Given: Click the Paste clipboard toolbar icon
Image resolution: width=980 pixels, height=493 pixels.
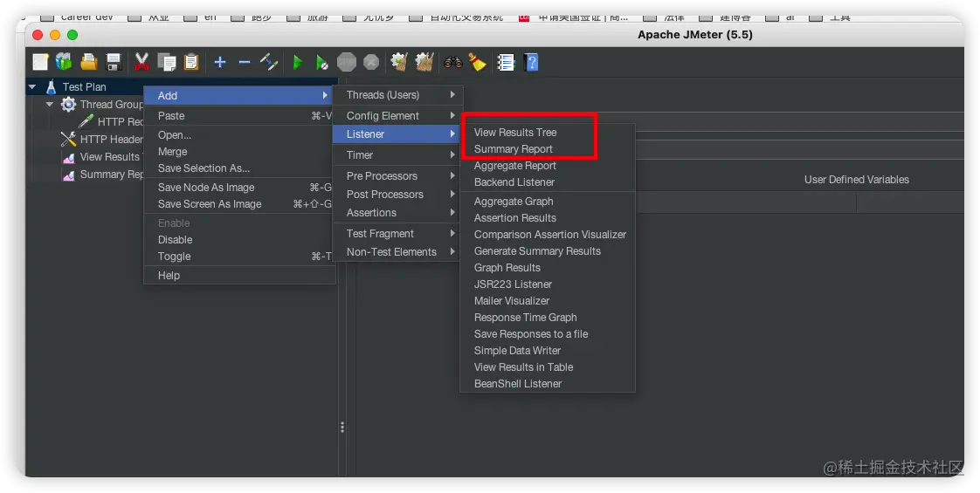Looking at the screenshot, I should [x=190, y=62].
